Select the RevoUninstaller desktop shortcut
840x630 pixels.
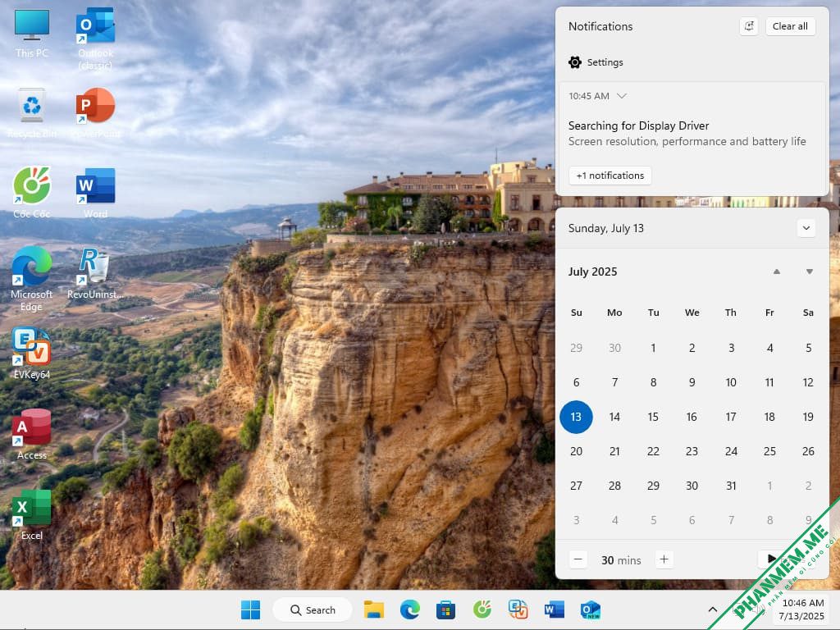click(95, 273)
